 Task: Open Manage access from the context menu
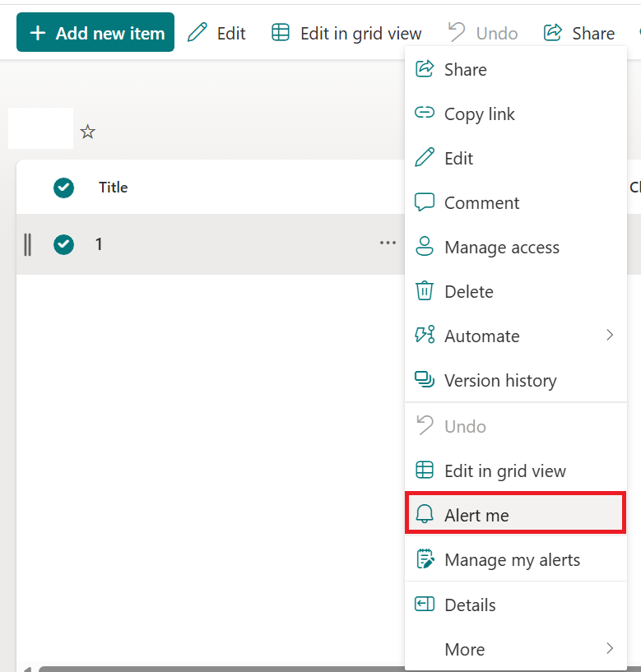pos(516,248)
